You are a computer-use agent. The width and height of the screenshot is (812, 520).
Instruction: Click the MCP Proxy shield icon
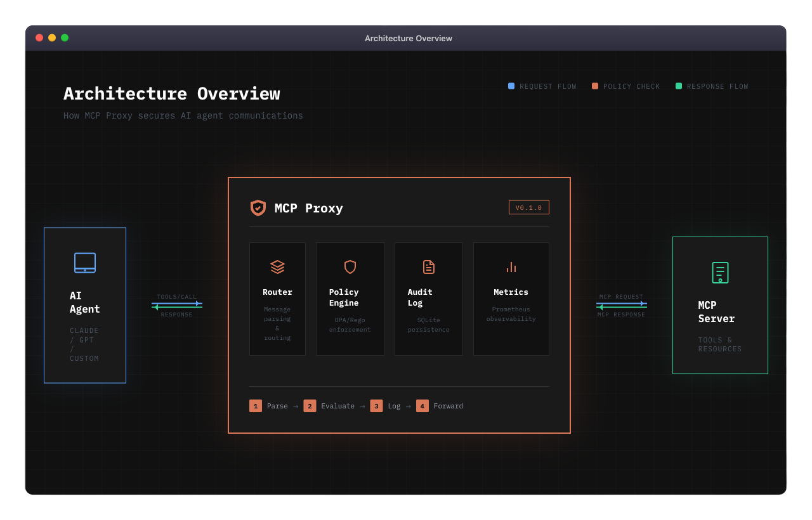258,208
